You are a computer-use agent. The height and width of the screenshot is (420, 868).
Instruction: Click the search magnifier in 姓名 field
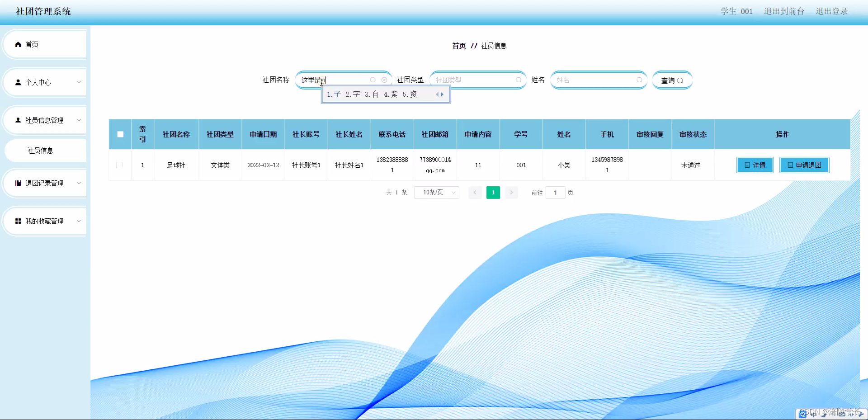click(639, 80)
